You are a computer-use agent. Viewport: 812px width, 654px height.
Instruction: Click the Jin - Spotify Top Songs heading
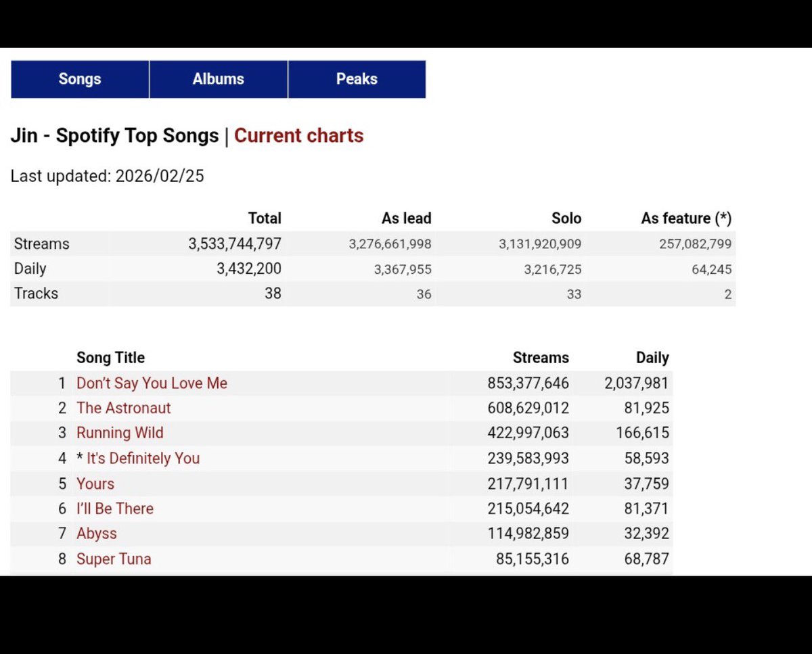[x=114, y=135]
